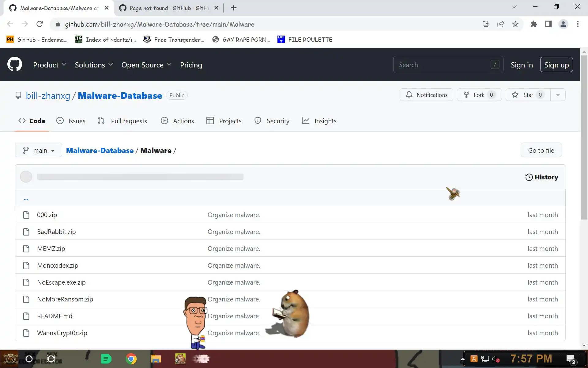Open the Product menu dropdown
The width and height of the screenshot is (588, 368).
click(x=50, y=65)
